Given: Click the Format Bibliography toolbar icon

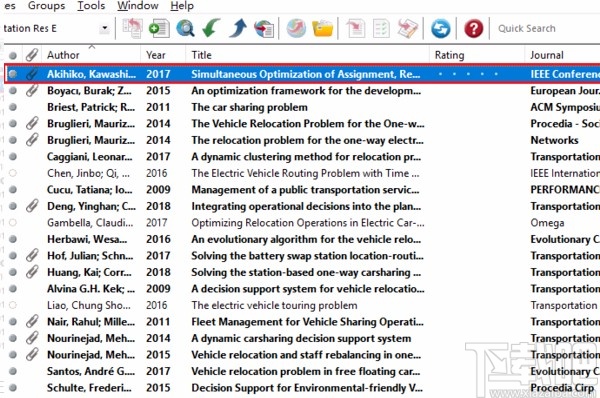Looking at the screenshot, I should (x=381, y=29).
